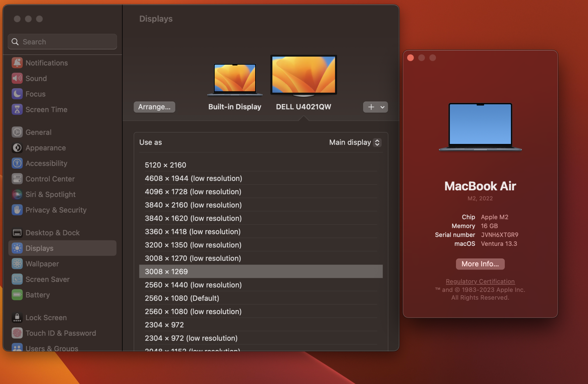Click the More Info... button
588x384 pixels.
click(x=480, y=264)
